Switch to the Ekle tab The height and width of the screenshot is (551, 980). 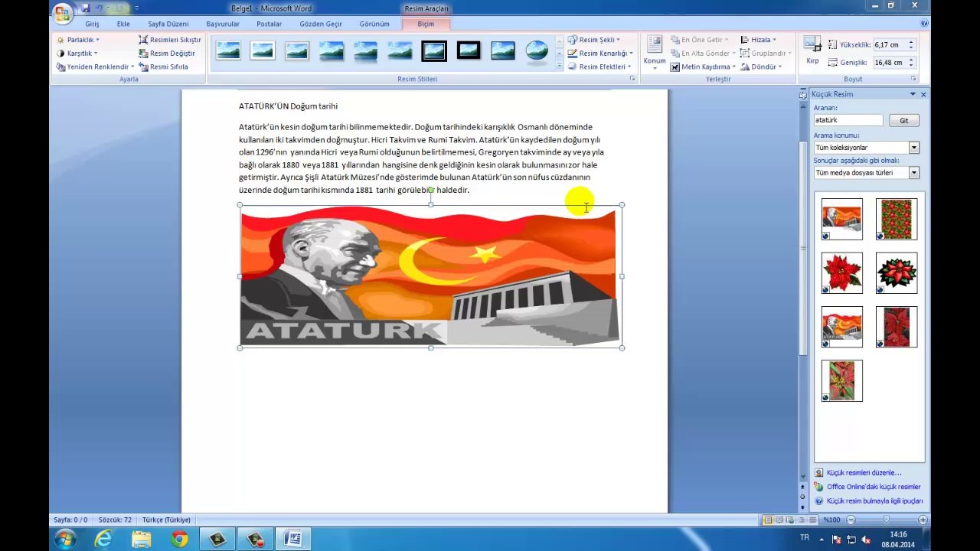123,24
